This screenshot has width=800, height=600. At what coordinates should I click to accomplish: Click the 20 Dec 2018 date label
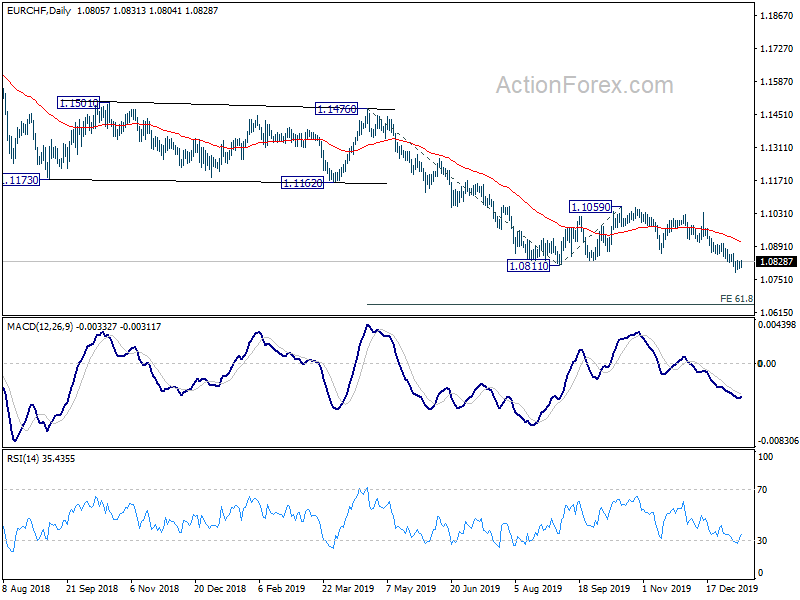pyautogui.click(x=220, y=588)
